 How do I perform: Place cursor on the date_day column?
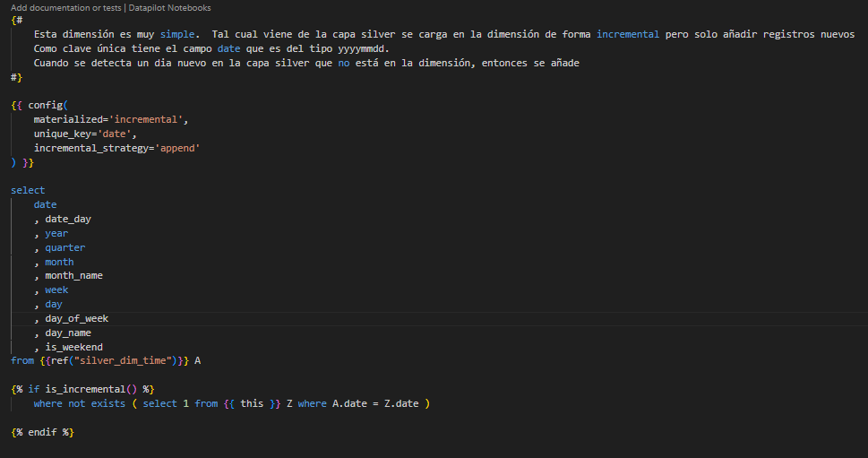tap(67, 219)
